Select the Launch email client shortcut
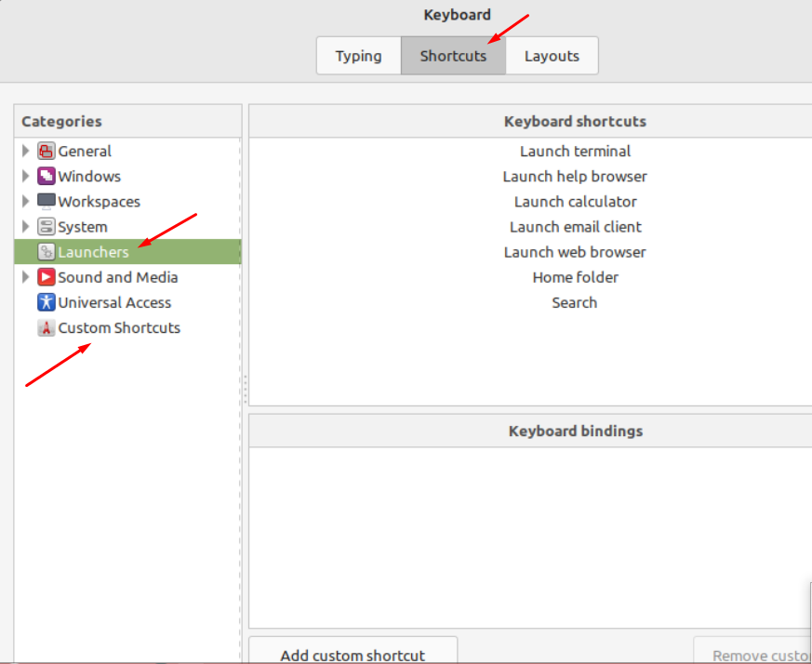The height and width of the screenshot is (664, 812). [575, 227]
